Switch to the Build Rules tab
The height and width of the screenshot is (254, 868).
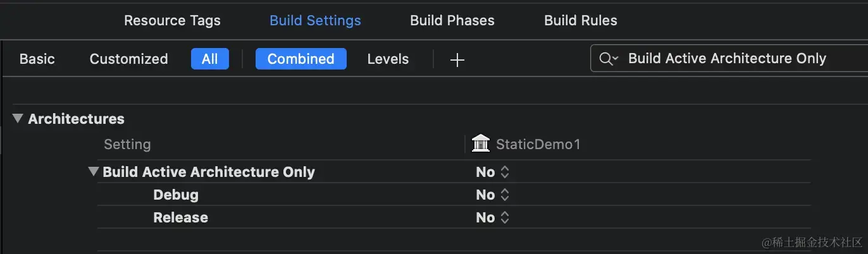click(x=580, y=20)
